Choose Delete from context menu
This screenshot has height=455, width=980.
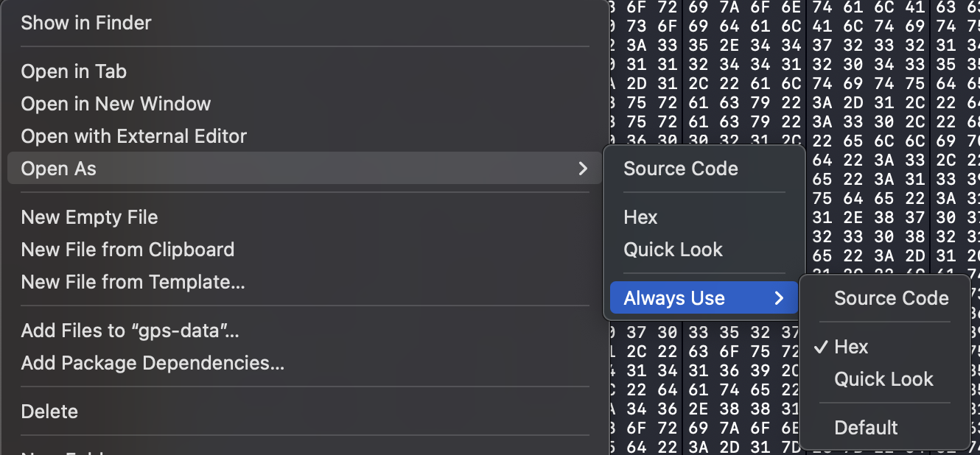click(x=49, y=412)
